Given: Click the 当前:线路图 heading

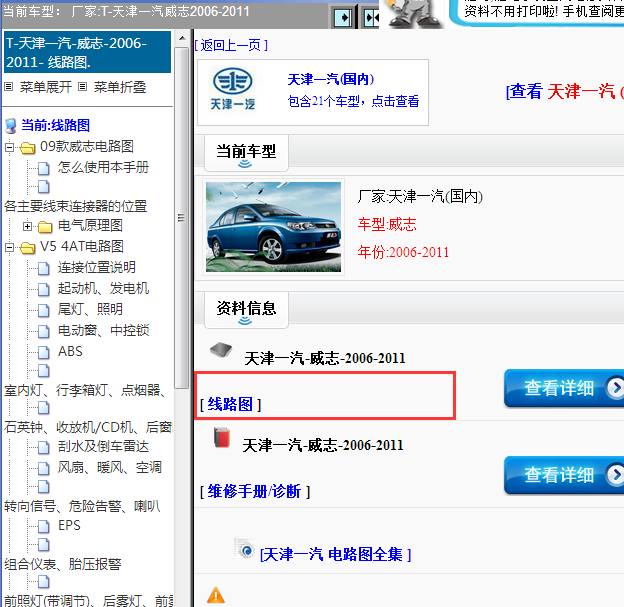Looking at the screenshot, I should click(55, 125).
